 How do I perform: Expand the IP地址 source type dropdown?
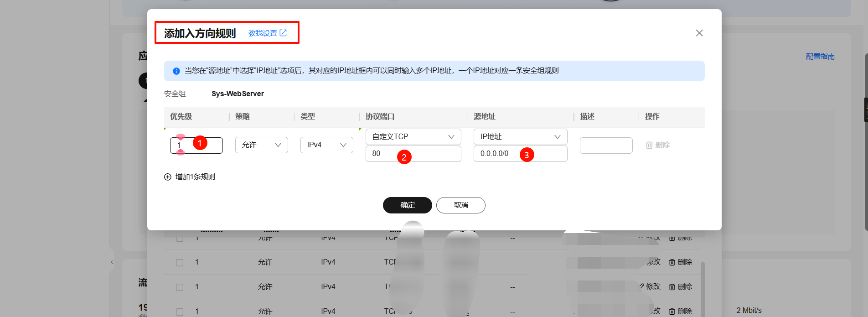coord(521,137)
